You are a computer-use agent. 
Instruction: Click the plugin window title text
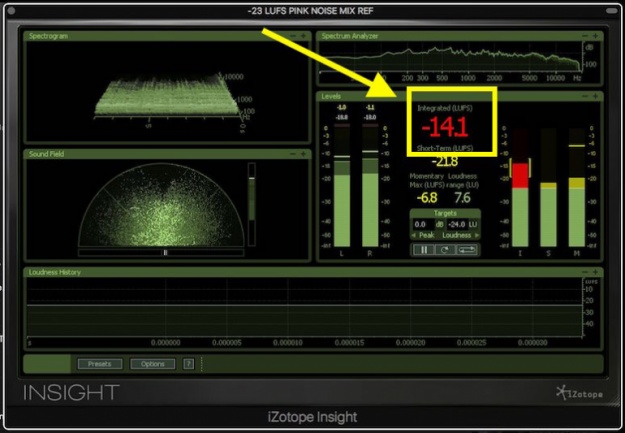[x=310, y=11]
